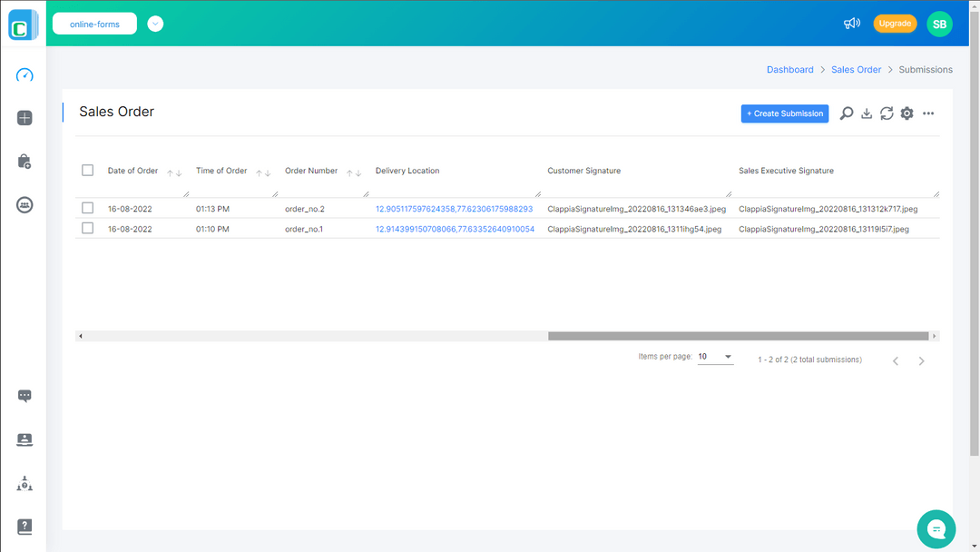Open the help question-mark icon in sidebar
Viewport: 980px width, 552px height.
(24, 527)
